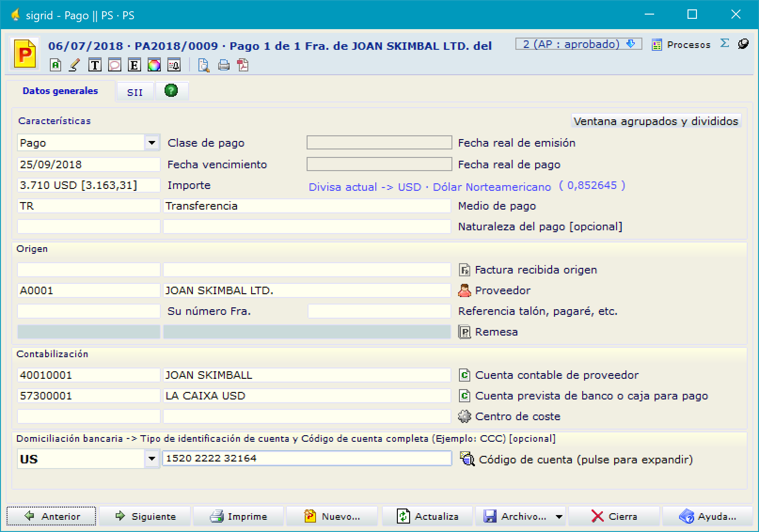The width and height of the screenshot is (759, 532).
Task: Click the sigrid app icon in title bar
Action: (15, 15)
